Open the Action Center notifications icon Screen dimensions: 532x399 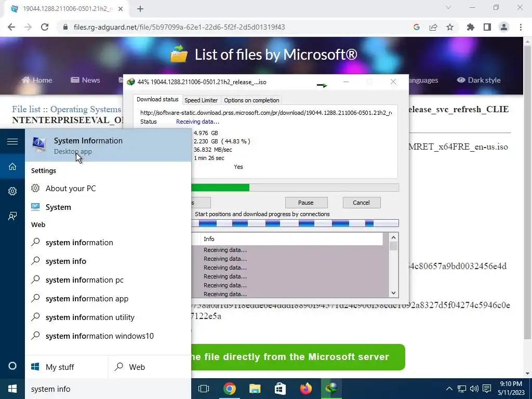point(487,389)
